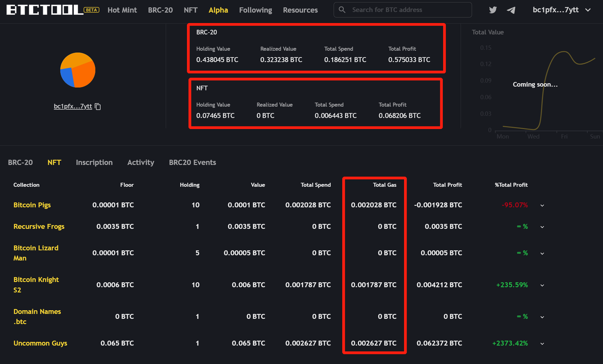Click the BETA badge beside the logo
Screen dimensions: 603x364
tap(91, 10)
